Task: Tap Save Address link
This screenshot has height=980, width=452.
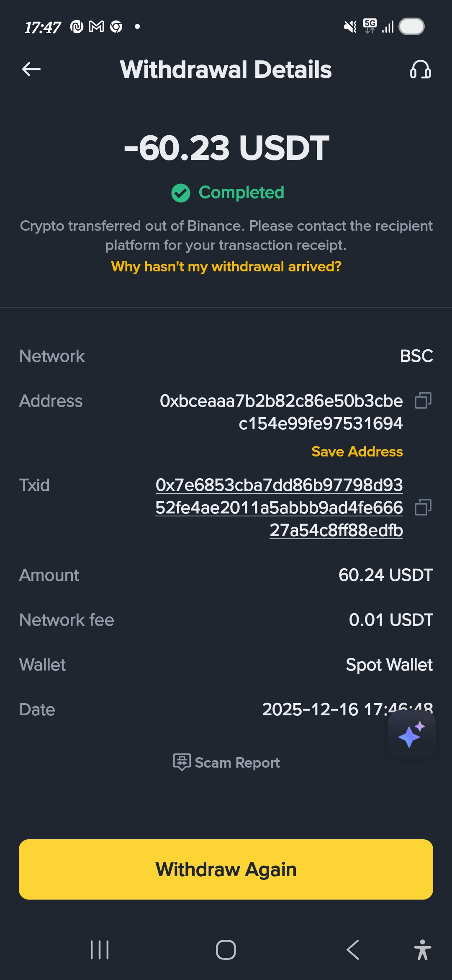Action: pos(357,451)
